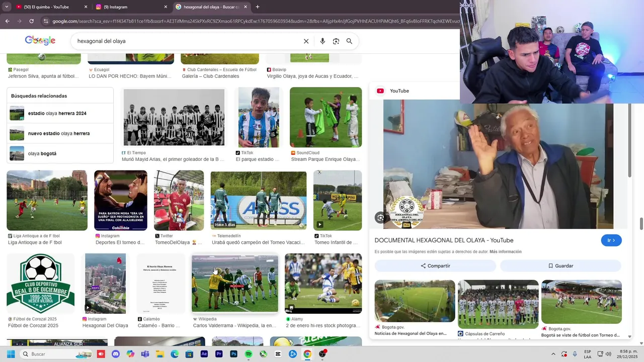
Task: Open the 'Más información' copyright link
Action: (x=505, y=251)
